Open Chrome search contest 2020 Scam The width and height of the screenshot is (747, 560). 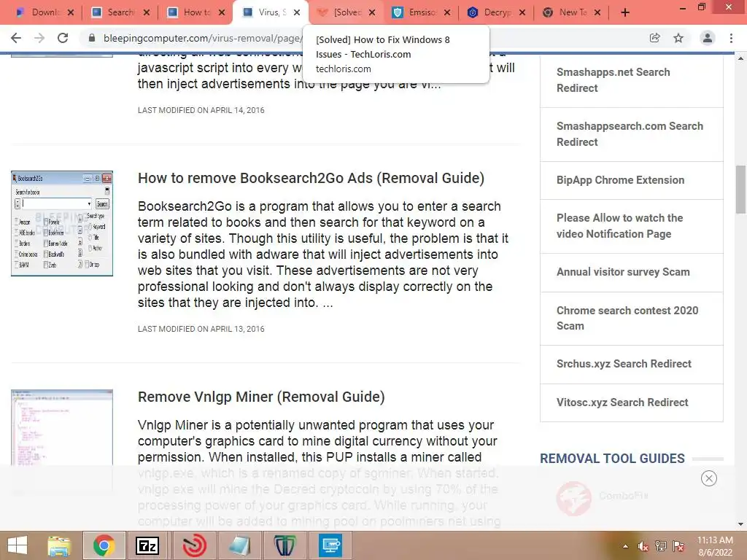point(627,318)
